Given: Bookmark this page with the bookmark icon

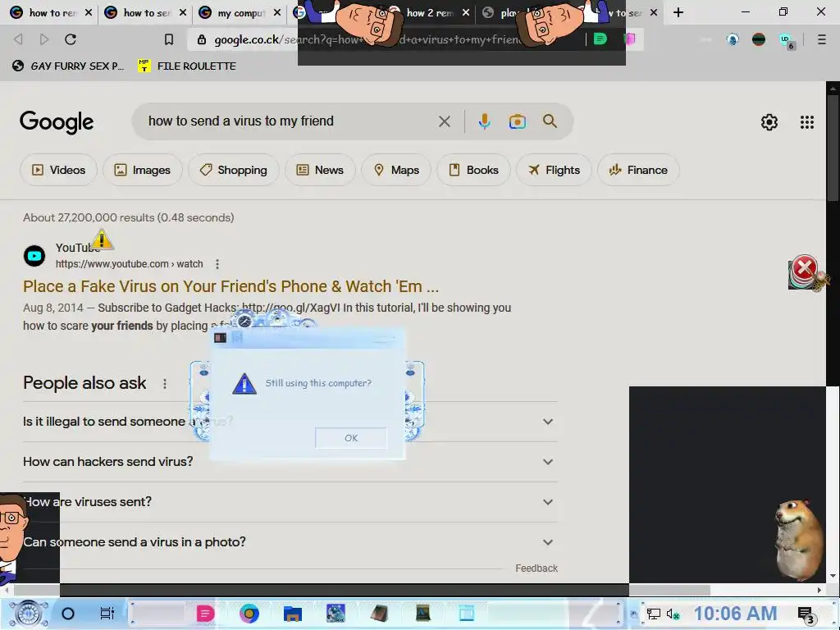Looking at the screenshot, I should [169, 39].
